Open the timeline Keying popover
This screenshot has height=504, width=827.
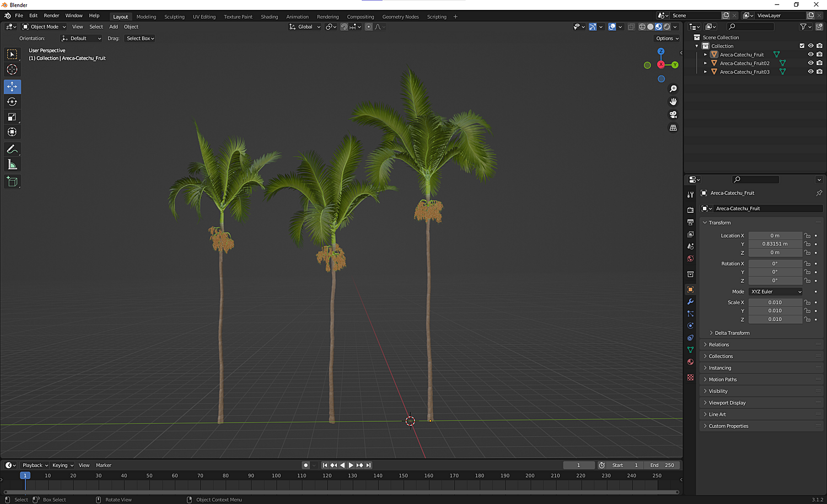62,465
